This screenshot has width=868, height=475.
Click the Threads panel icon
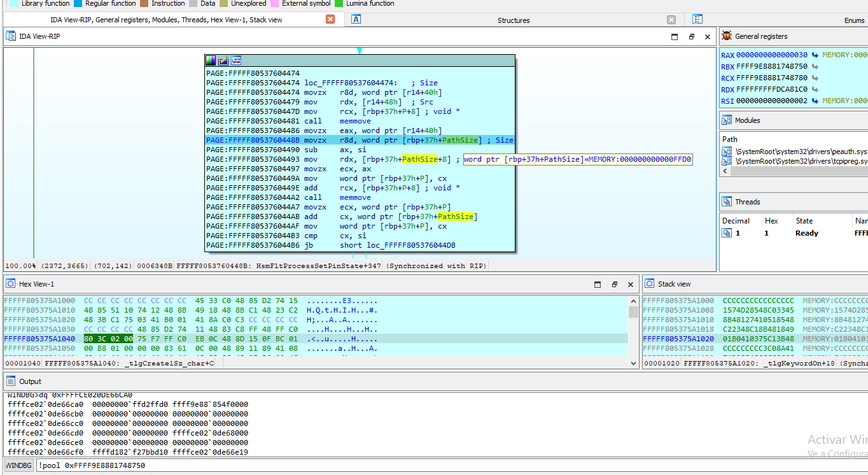point(727,201)
